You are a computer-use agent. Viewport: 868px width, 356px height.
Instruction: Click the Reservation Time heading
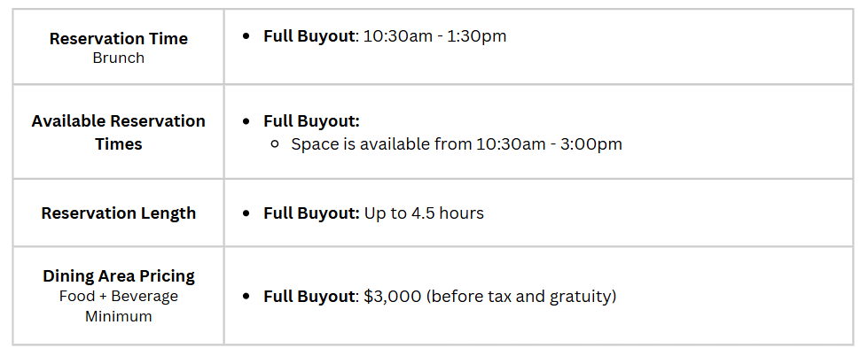tap(119, 39)
